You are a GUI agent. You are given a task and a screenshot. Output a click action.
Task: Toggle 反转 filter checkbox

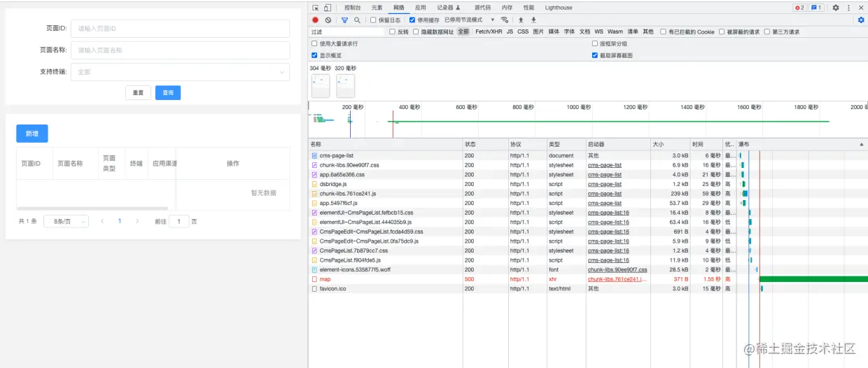coord(392,31)
